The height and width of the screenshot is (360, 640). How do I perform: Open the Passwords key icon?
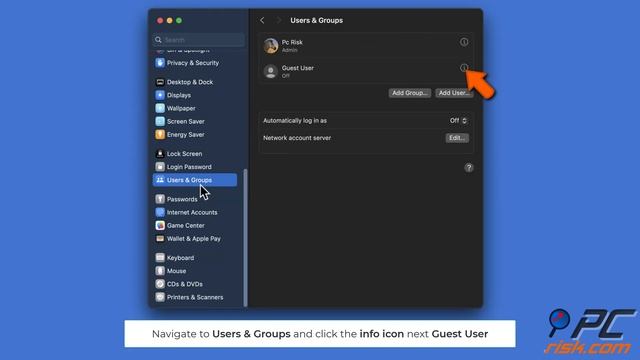(x=160, y=199)
